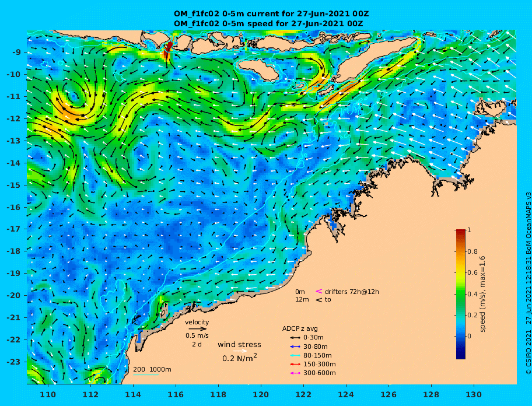Click the '2 d' legend text

(x=197, y=344)
